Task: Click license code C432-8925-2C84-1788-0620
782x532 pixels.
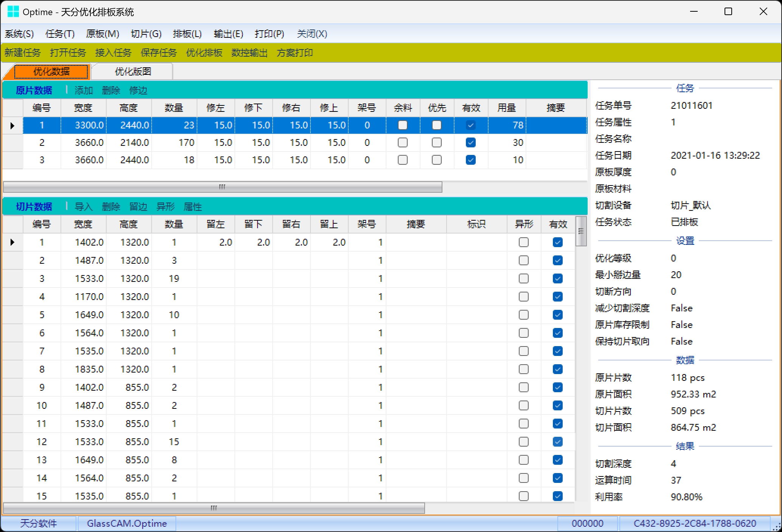Action: (x=695, y=523)
